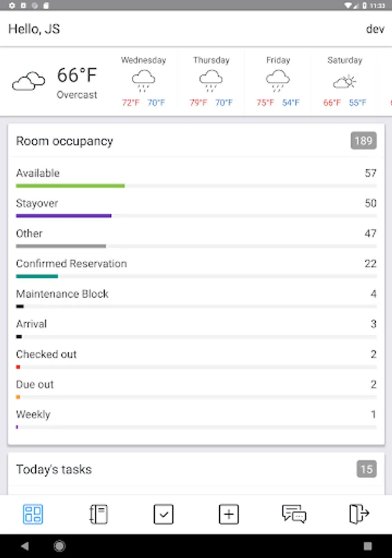Open the tasks checkmark icon
Screen dimensions: 392x558
(x=163, y=514)
